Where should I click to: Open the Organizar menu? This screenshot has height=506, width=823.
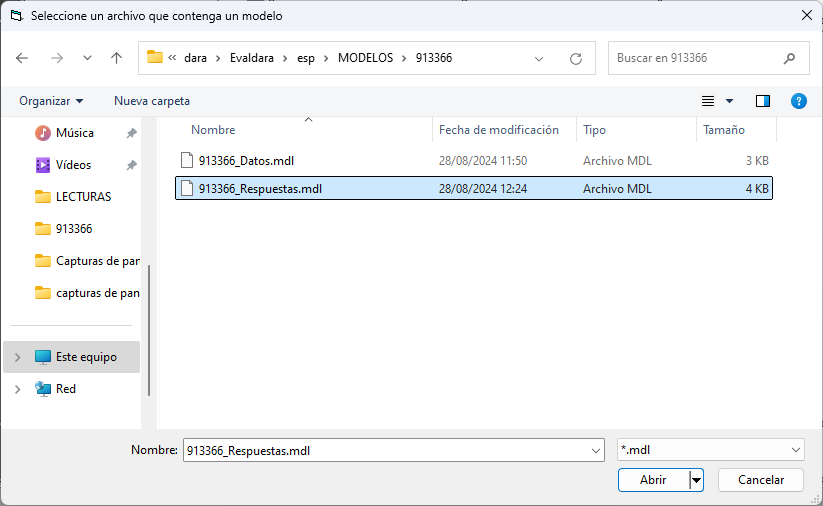51,101
